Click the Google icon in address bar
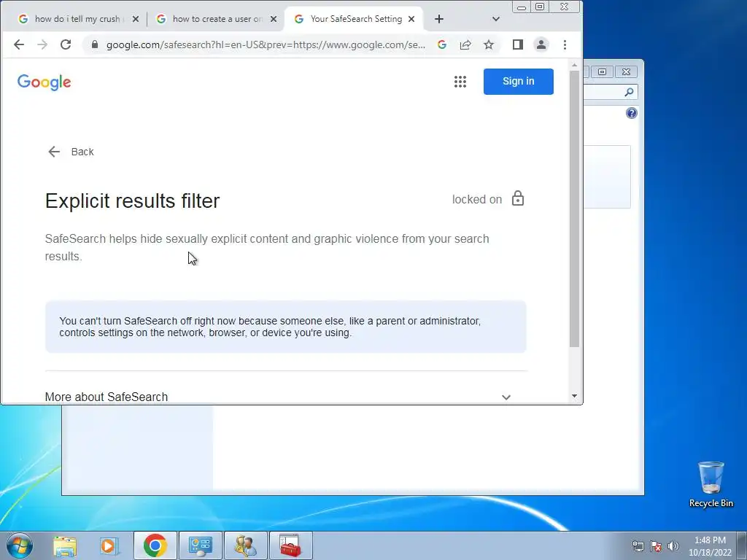Viewport: 747px width, 560px height. tap(442, 44)
